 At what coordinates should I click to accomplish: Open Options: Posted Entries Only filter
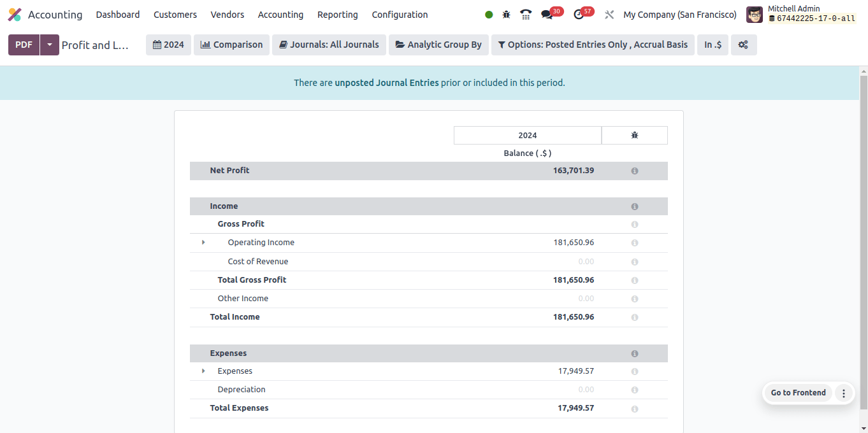coord(593,45)
